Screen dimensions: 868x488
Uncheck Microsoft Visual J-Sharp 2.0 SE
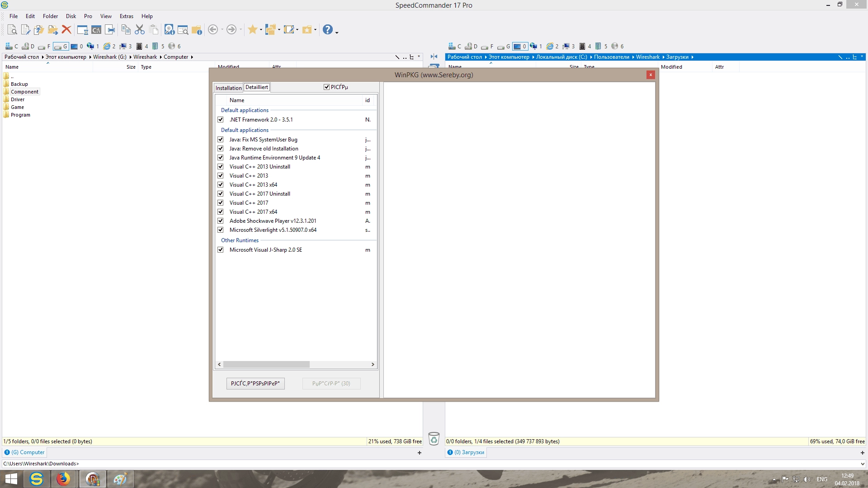[221, 250]
